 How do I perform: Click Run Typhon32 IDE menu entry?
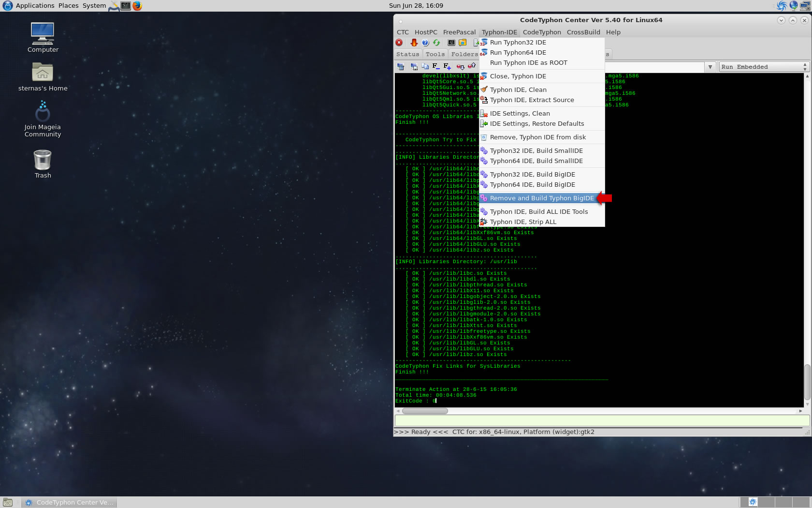point(542,42)
